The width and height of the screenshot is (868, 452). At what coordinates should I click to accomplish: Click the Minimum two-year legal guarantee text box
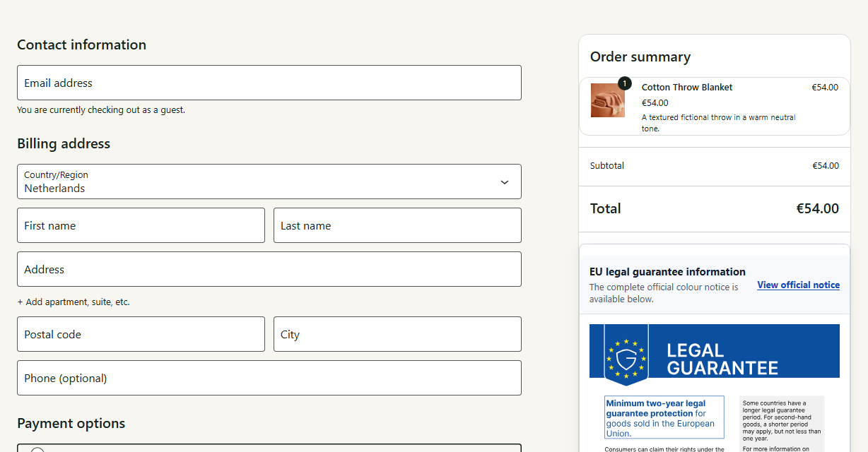pos(664,417)
